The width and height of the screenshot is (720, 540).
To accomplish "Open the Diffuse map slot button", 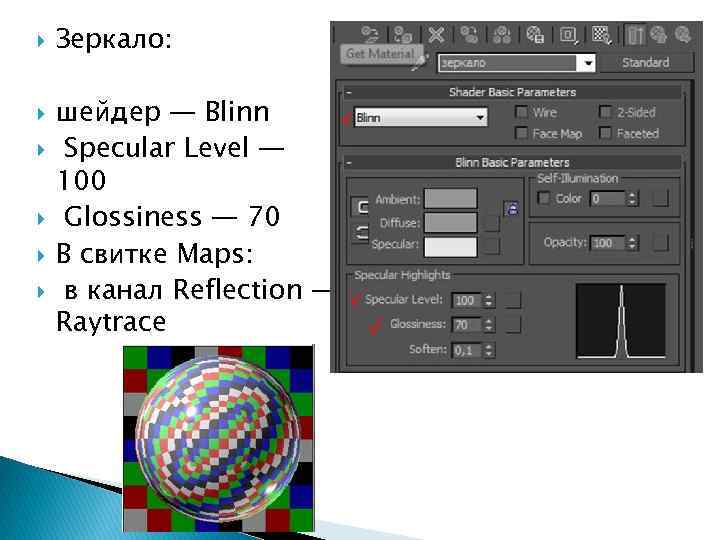I will point(491,223).
